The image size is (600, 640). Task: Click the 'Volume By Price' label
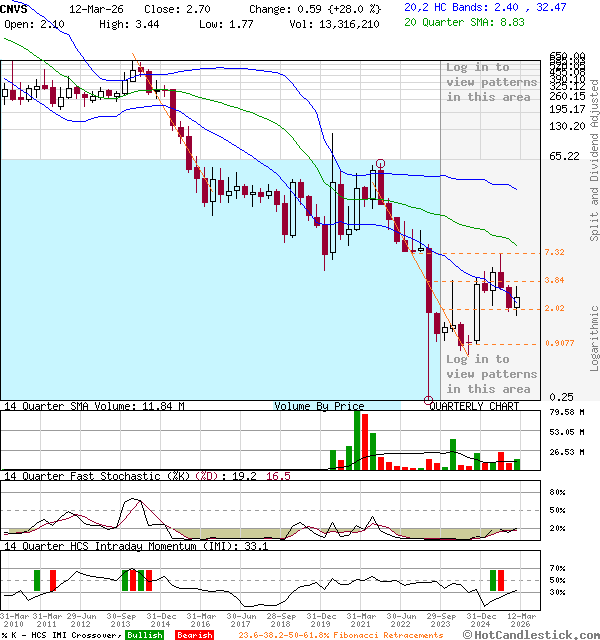pos(319,406)
